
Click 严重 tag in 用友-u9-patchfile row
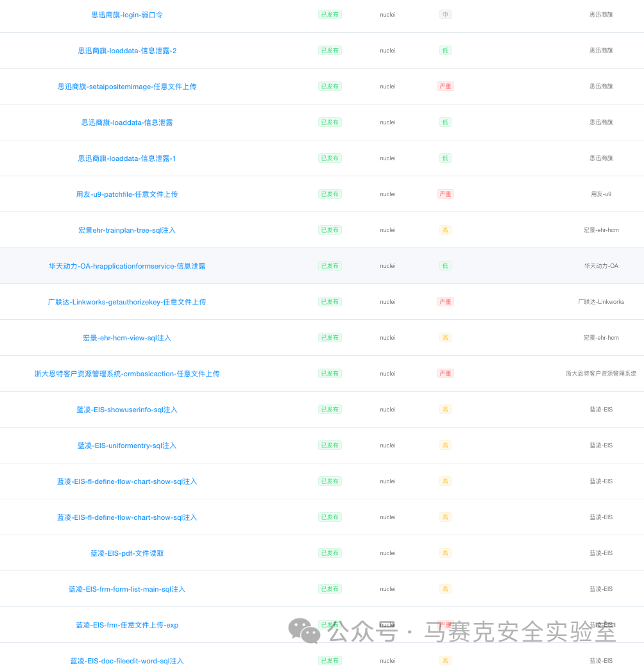pyautogui.click(x=445, y=194)
